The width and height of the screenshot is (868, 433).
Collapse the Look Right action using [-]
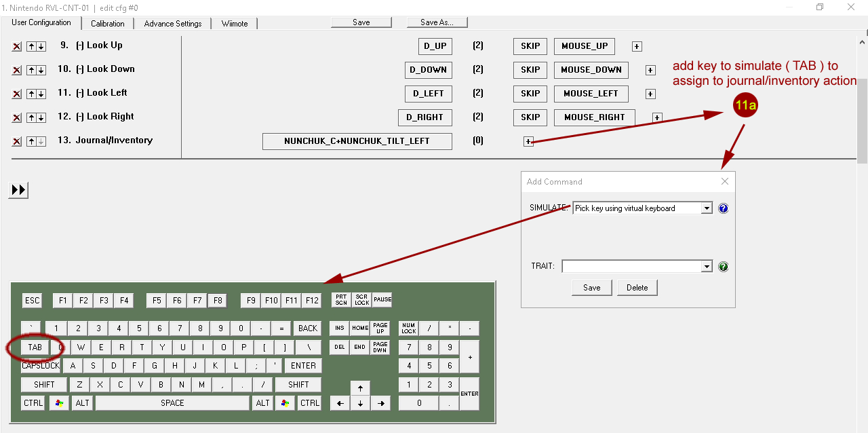(x=80, y=117)
